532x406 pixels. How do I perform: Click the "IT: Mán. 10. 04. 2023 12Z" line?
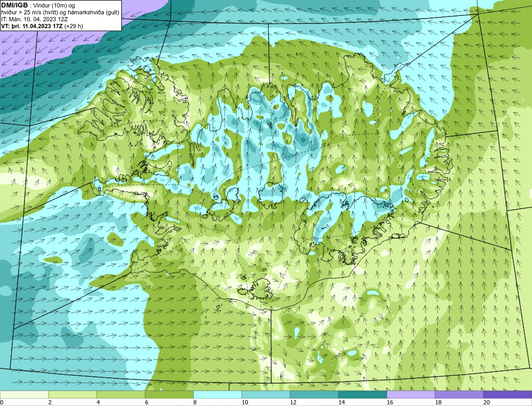[34, 19]
